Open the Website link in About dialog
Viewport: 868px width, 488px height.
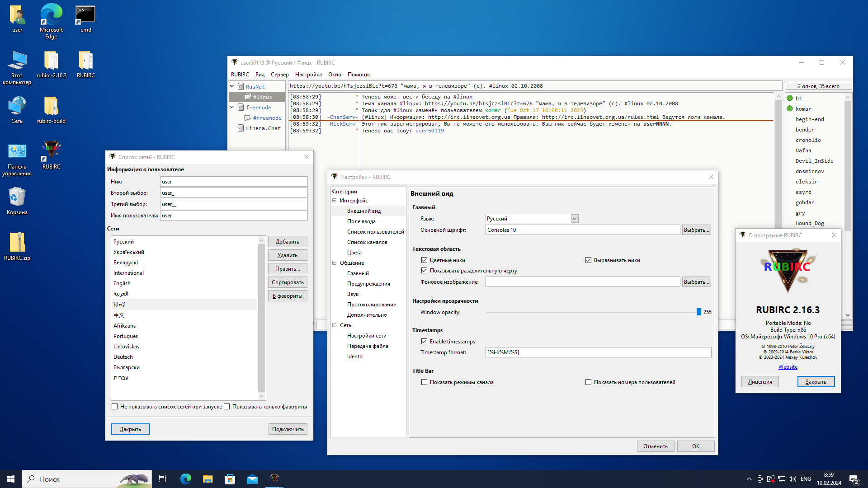tap(788, 367)
